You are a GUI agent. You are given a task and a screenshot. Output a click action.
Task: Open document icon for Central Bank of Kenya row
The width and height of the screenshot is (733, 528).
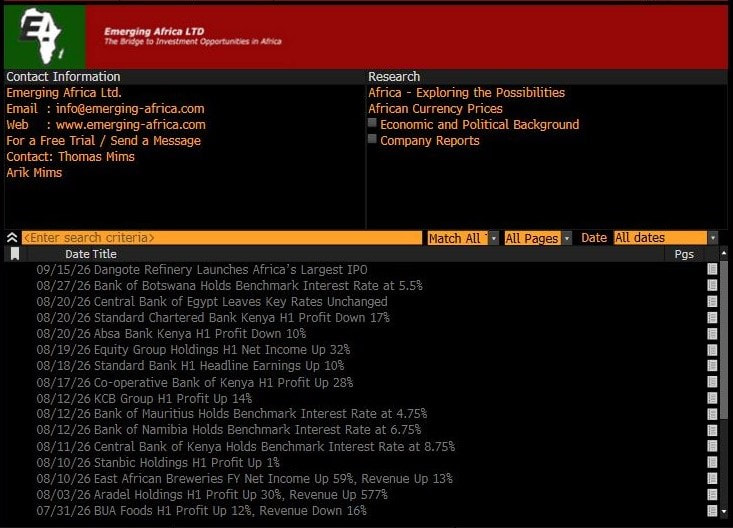tap(712, 446)
